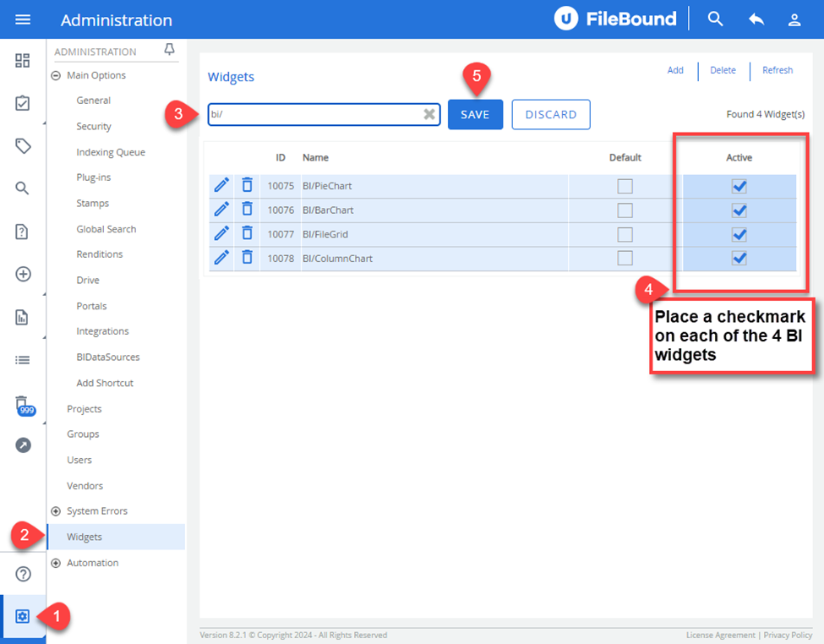
Task: Click inside the widget search field
Action: pos(321,114)
